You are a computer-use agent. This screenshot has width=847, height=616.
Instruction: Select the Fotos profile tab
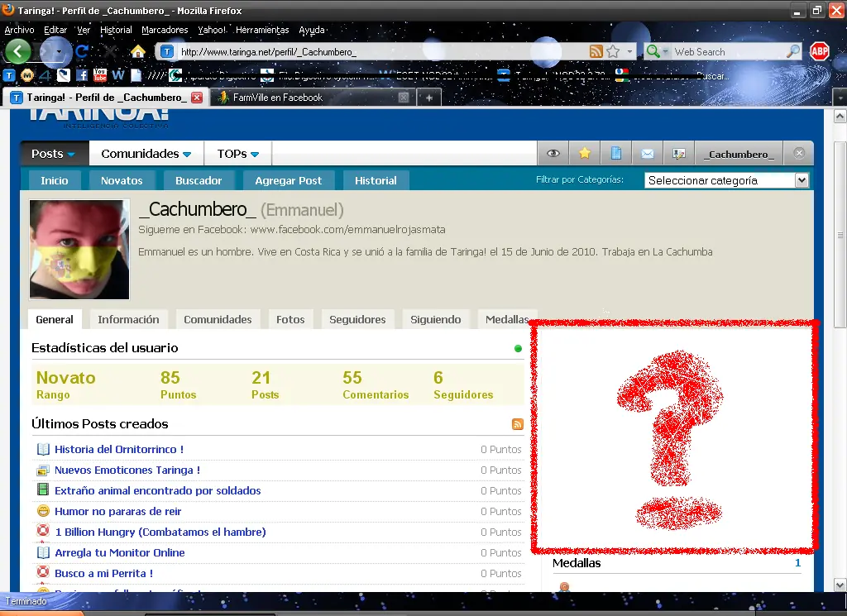[x=290, y=320]
